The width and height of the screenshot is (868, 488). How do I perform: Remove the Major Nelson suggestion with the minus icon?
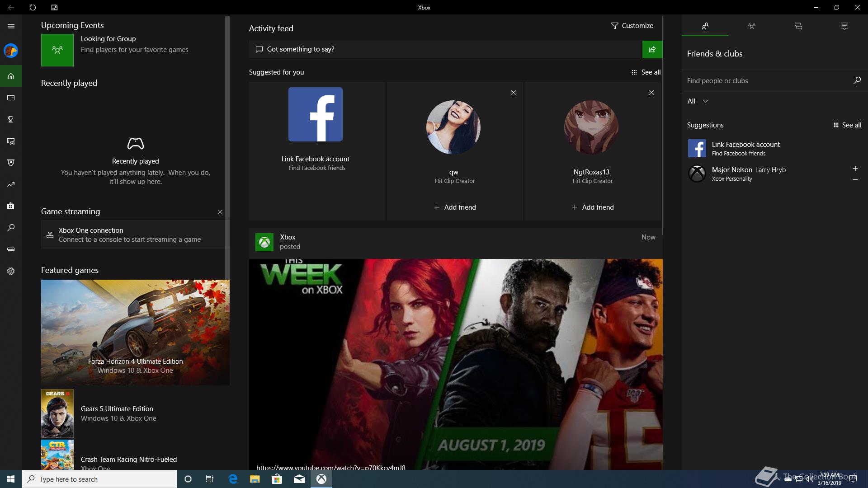point(855,179)
